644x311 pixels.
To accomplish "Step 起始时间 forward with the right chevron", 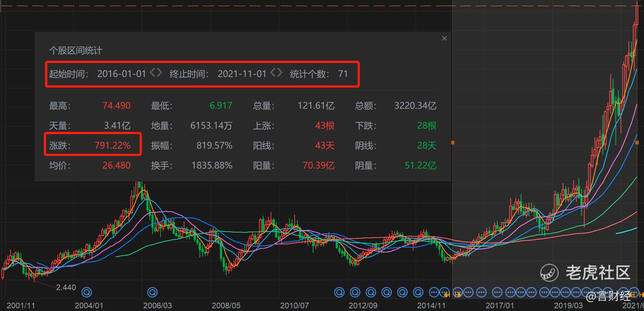I will pos(159,73).
